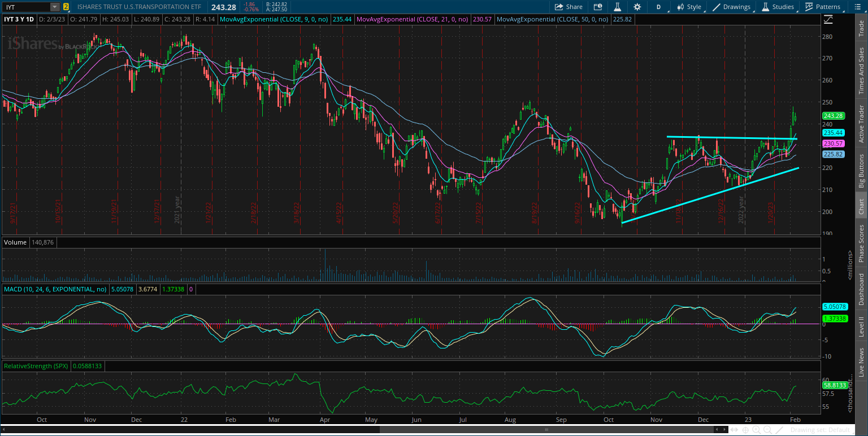
Task: Open the news alert calendar icon
Action: click(598, 7)
